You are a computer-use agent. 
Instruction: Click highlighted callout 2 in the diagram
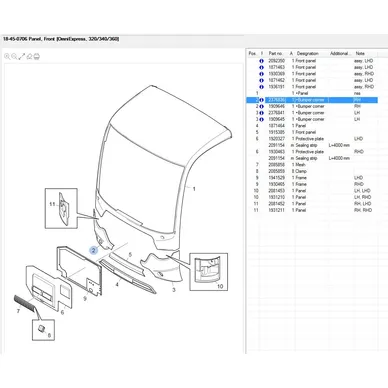[x=94, y=250]
